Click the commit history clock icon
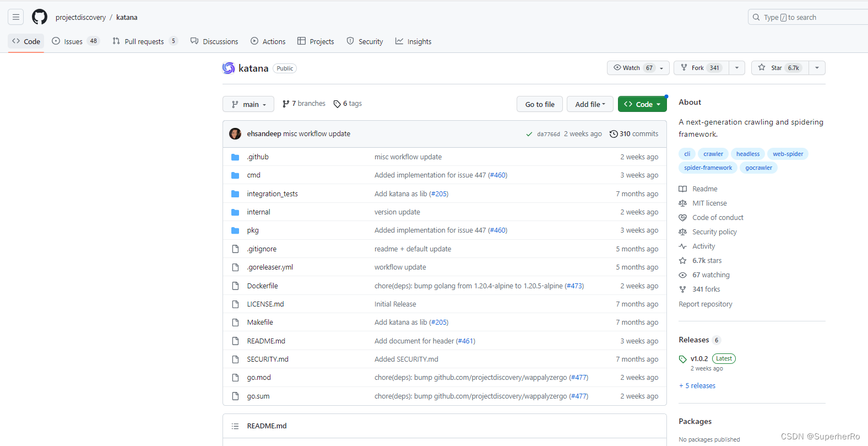The width and height of the screenshot is (868, 446). tap(614, 134)
